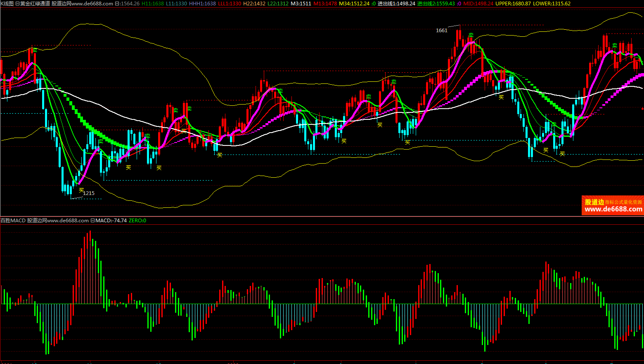Click the box icon before :1564.26 value

click(x=117, y=3)
